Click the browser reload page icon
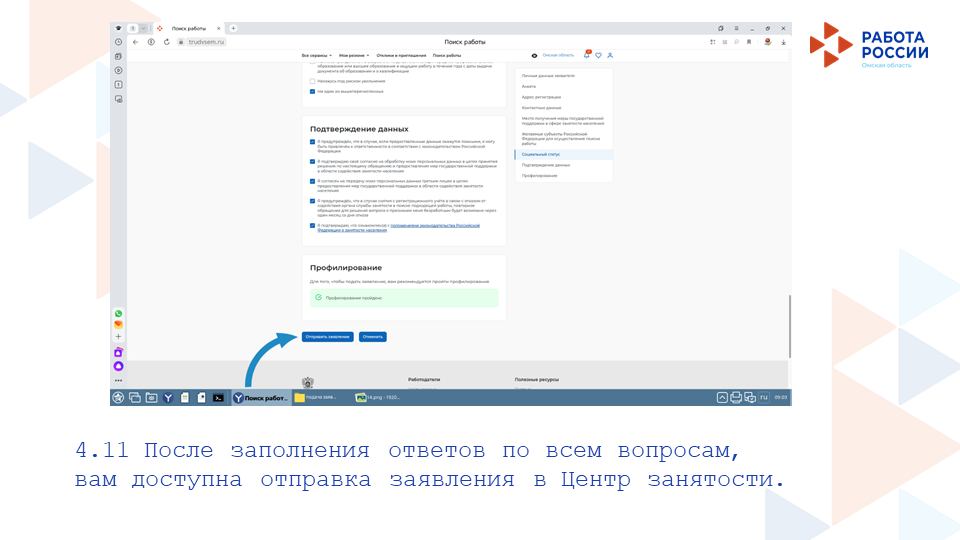 [166, 42]
